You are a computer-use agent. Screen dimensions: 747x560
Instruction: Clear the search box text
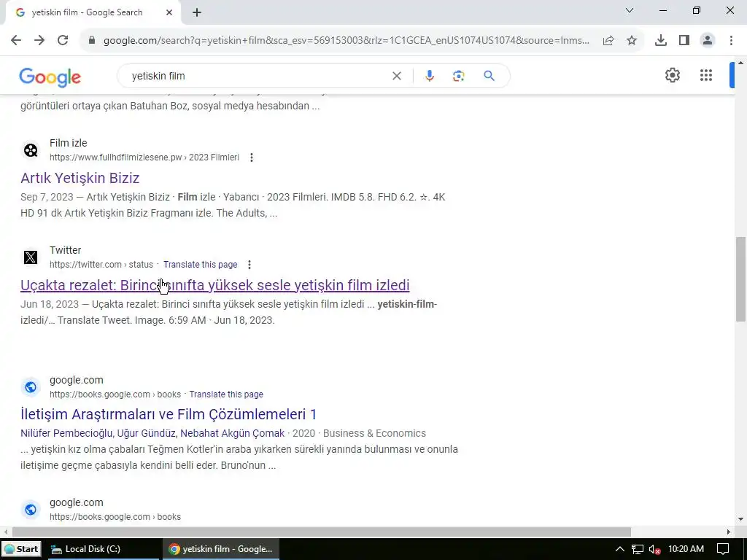click(396, 76)
